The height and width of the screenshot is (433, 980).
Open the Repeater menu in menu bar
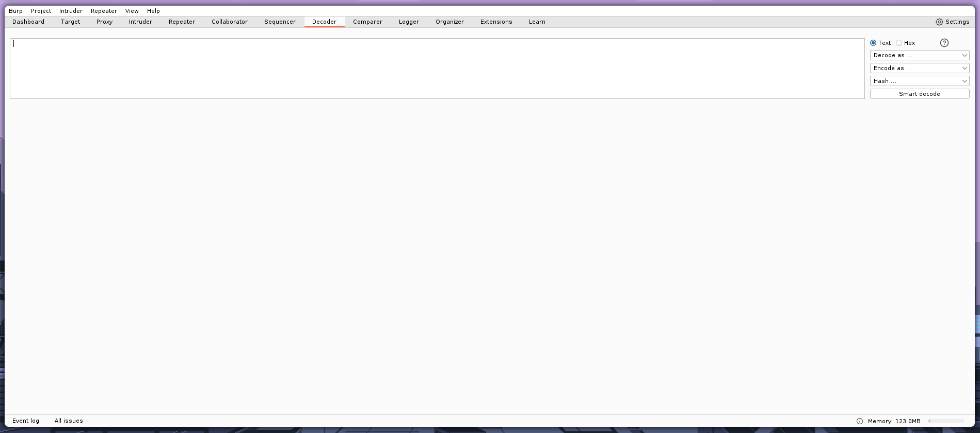pos(104,11)
